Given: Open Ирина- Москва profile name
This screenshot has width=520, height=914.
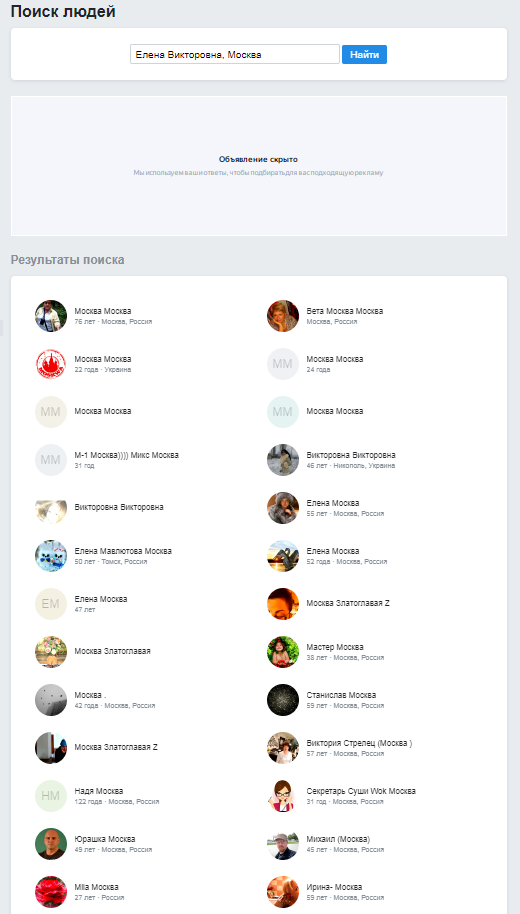Looking at the screenshot, I should click(334, 887).
